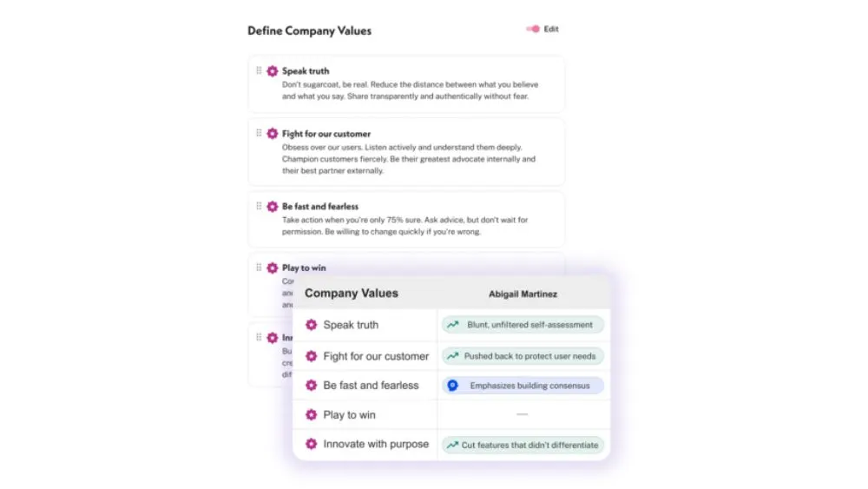Grab the handle next to Fight for our customer
The width and height of the screenshot is (868, 489).
259,133
